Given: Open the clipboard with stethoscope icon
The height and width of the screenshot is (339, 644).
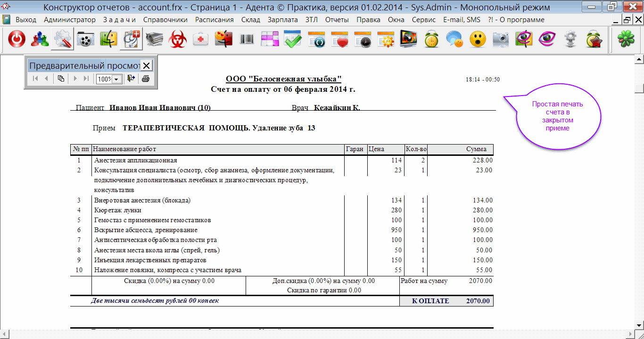Looking at the screenshot, I should click(131, 40).
